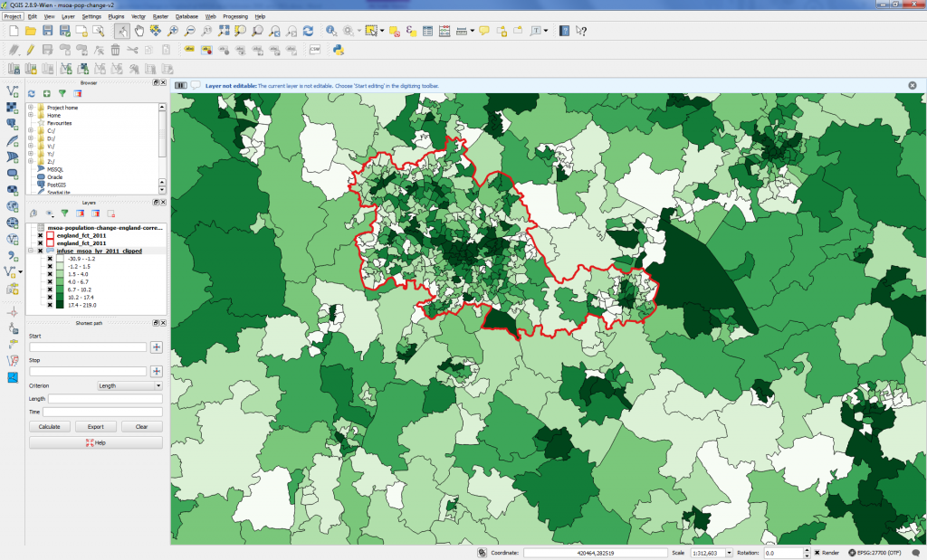Select the Identify Features tool
The image size is (927, 560).
(331, 31)
